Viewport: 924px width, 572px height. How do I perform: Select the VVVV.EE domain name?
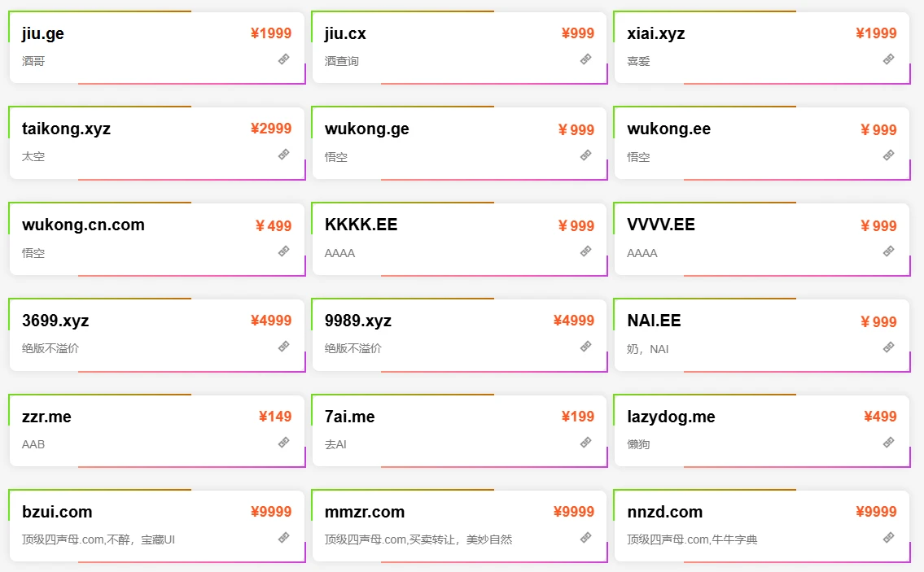pos(661,225)
